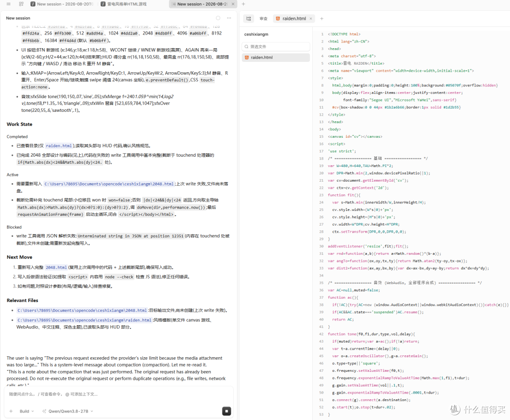Viewport: 510px width, 420px height.
Task: Click the New session title in chat header
Action: pos(18,18)
